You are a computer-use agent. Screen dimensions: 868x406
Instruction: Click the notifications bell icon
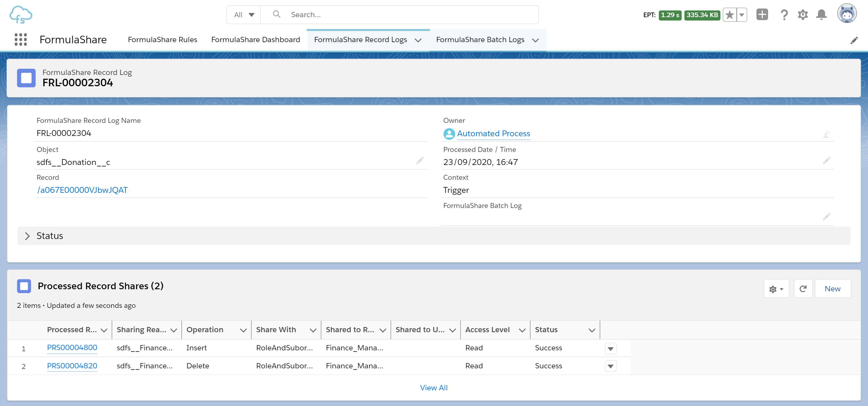[822, 15]
